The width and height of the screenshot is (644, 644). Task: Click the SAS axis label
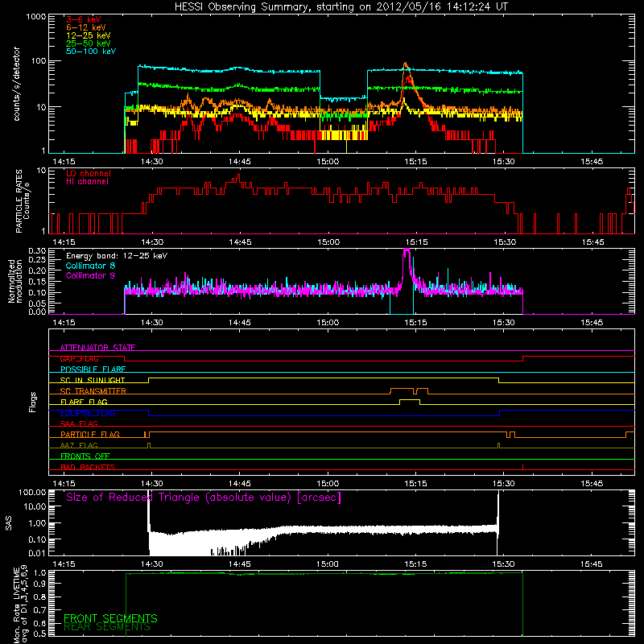tap(9, 522)
